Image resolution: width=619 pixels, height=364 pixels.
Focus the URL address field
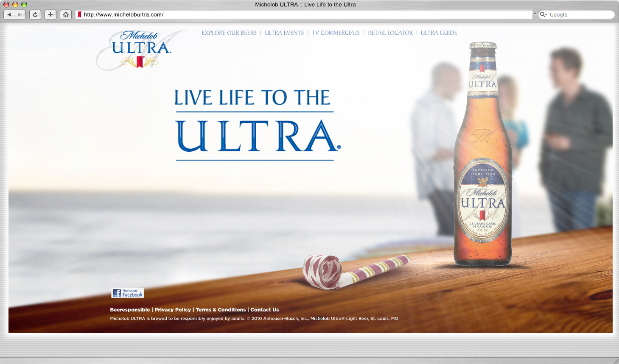point(304,14)
